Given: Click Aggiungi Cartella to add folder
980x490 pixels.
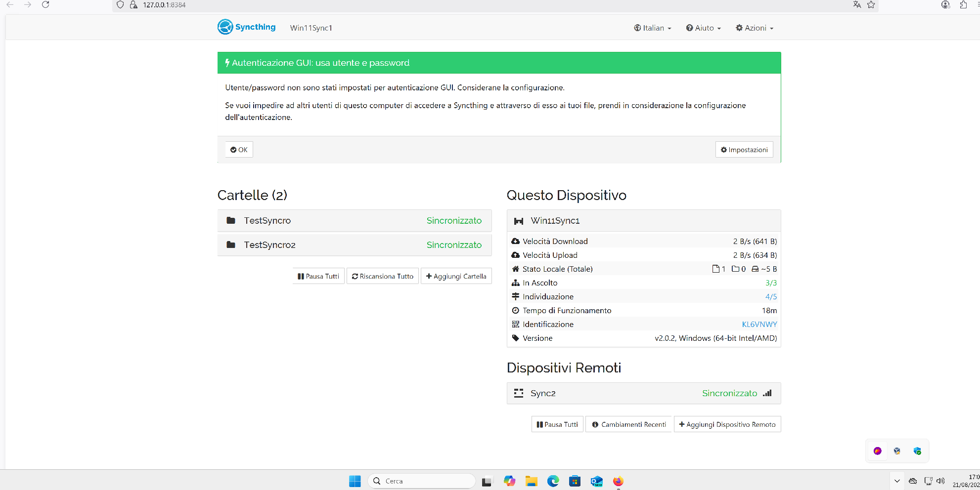Looking at the screenshot, I should coord(456,276).
